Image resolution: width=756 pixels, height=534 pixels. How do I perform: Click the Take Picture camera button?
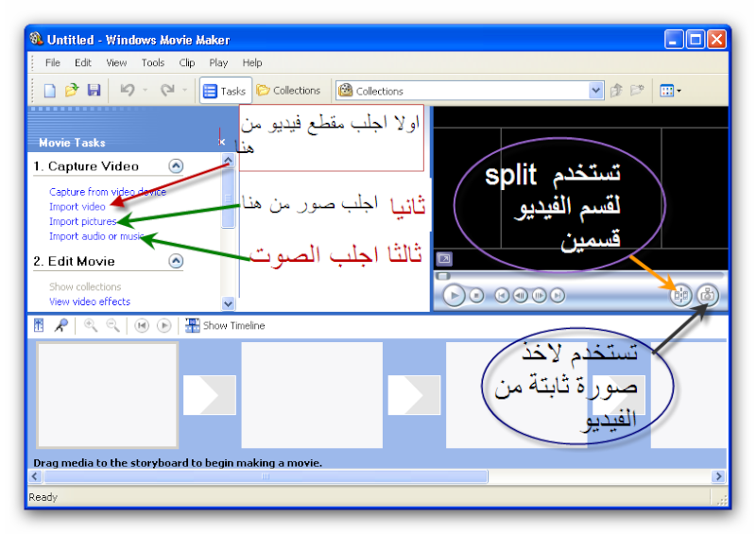pyautogui.click(x=707, y=295)
